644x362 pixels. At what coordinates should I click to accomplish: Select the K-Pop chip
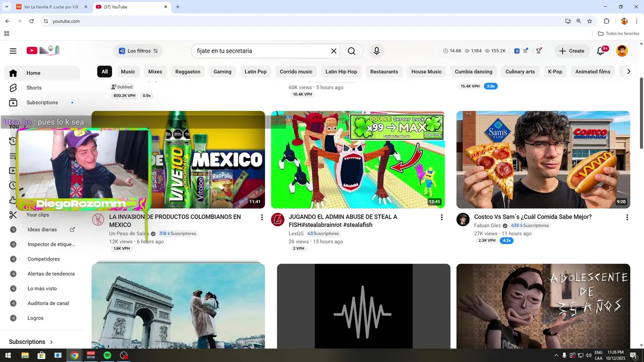pyautogui.click(x=555, y=71)
